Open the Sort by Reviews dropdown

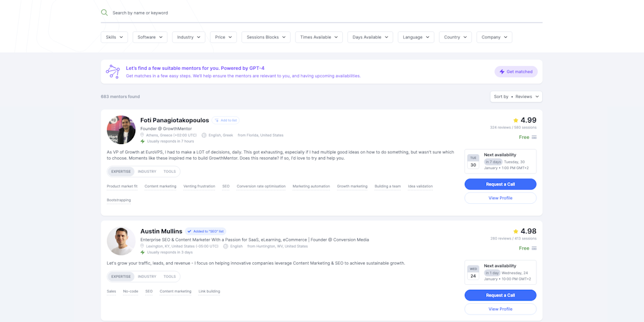tap(516, 97)
